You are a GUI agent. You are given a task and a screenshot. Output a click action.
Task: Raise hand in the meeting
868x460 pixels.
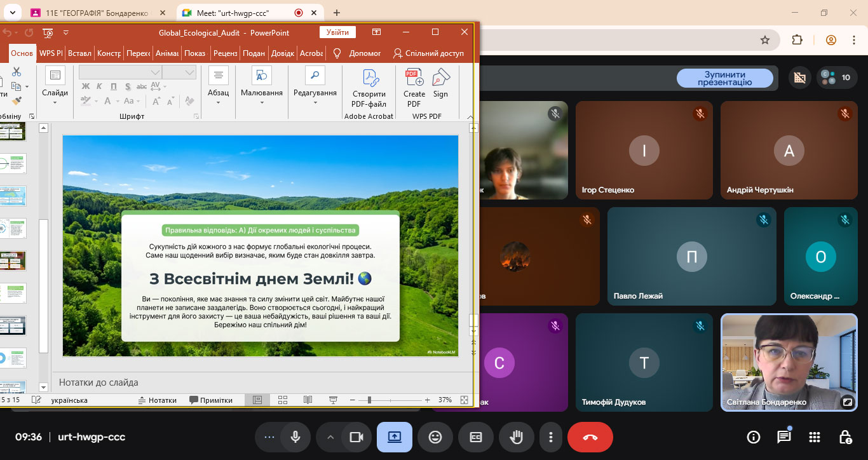517,437
